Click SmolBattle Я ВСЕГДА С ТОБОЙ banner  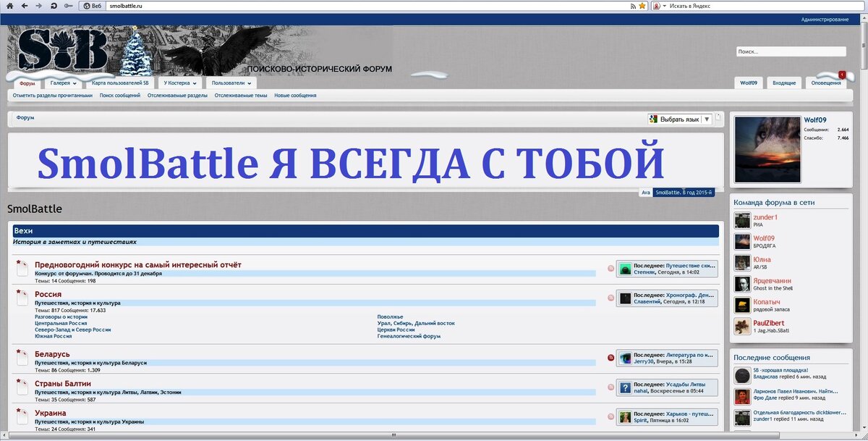pos(352,163)
